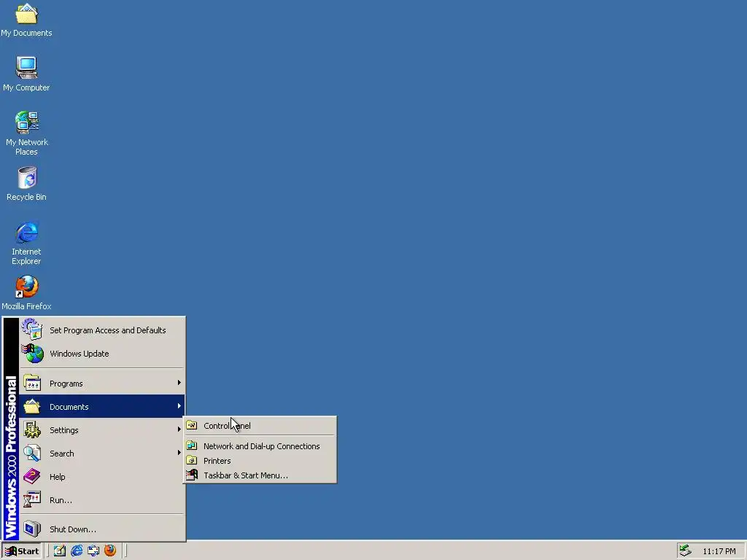
Task: Click the Windows Update globe icon
Action: pos(32,354)
